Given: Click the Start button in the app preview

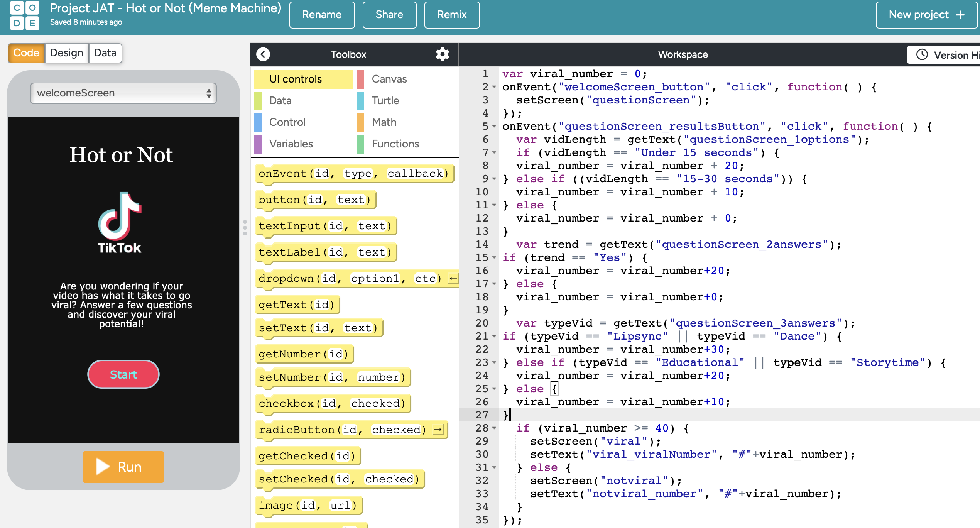Looking at the screenshot, I should [123, 374].
